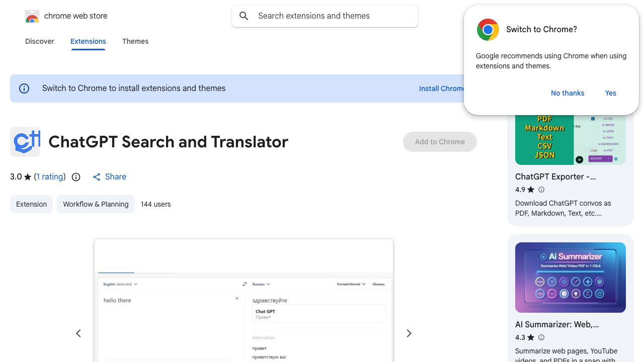Click the Chrome logo in the popup
The height and width of the screenshot is (362, 644).
pos(488,30)
